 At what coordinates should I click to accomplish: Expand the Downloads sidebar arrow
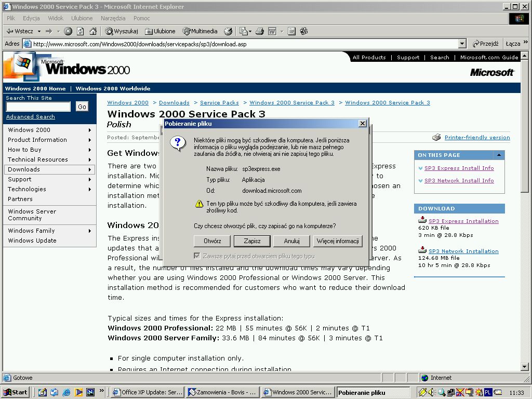pyautogui.click(x=89, y=169)
